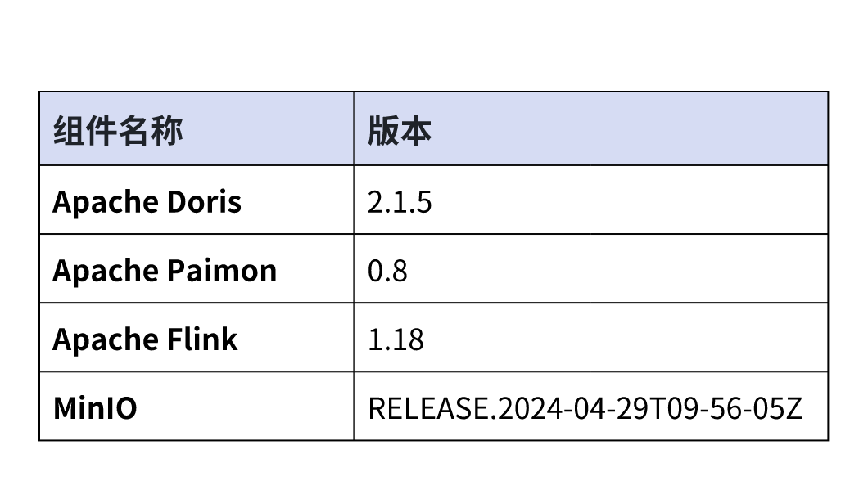The width and height of the screenshot is (868, 481).
Task: Click the 本 character in the version header
Action: (x=416, y=131)
